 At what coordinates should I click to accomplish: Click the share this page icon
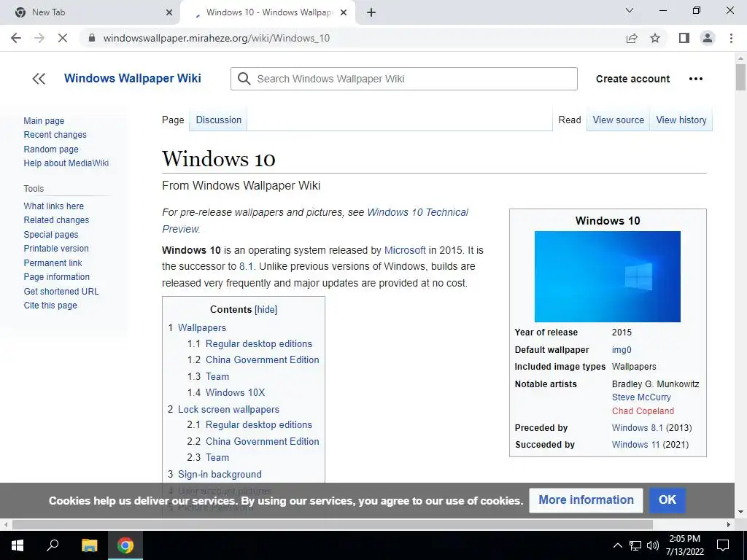pos(632,38)
